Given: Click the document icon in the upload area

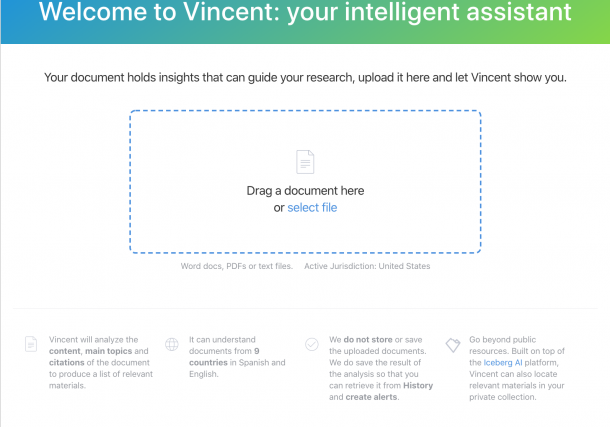Looking at the screenshot, I should (305, 161).
